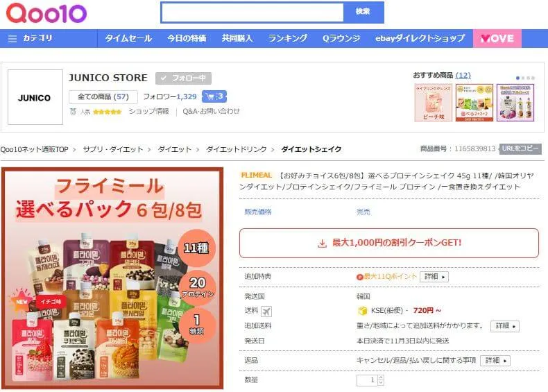Screen dimensions: 548x392
Task: Click the 本日決済で11月3日以内に発送 text
Action: pos(402,341)
